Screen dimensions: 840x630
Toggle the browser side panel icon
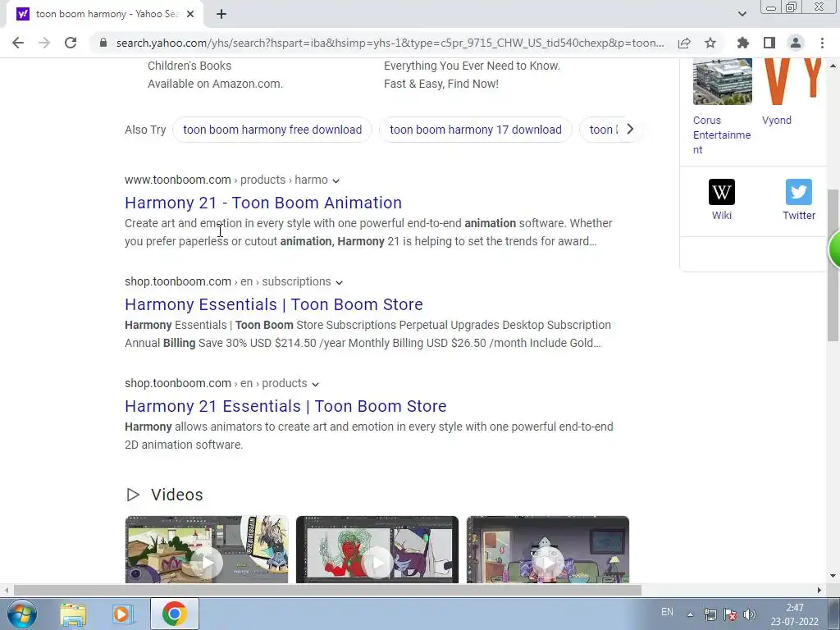pyautogui.click(x=769, y=43)
